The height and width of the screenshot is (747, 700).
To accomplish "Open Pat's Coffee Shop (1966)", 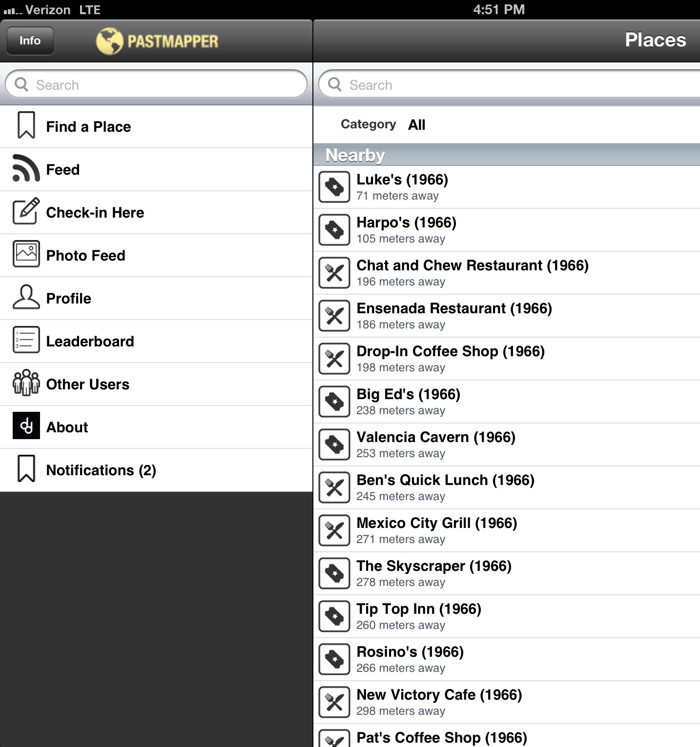I will (507, 736).
